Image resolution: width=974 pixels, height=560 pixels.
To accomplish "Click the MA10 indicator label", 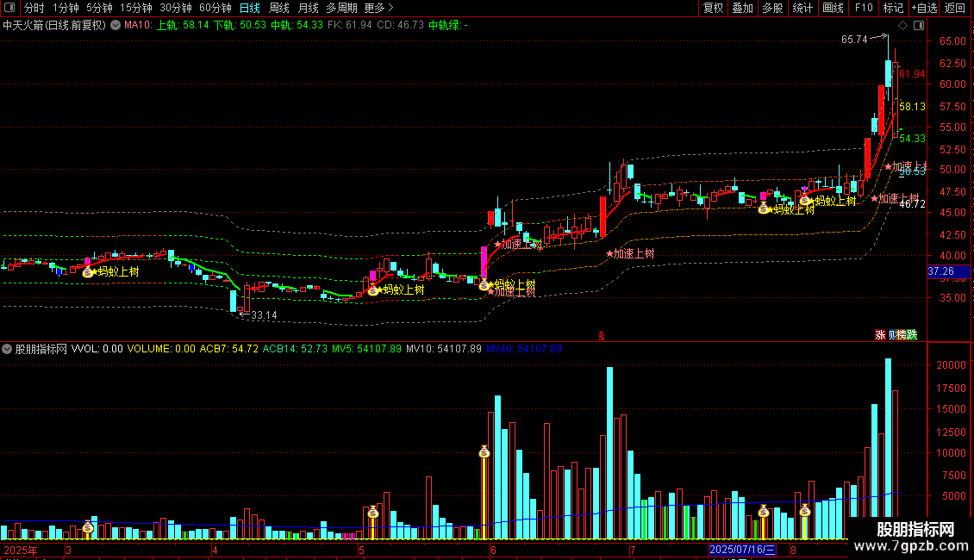I will [137, 26].
